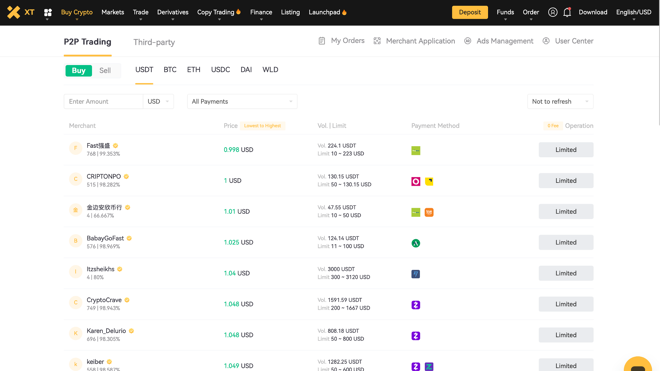Click the XT logo
The width and height of the screenshot is (660, 371).
coord(20,12)
